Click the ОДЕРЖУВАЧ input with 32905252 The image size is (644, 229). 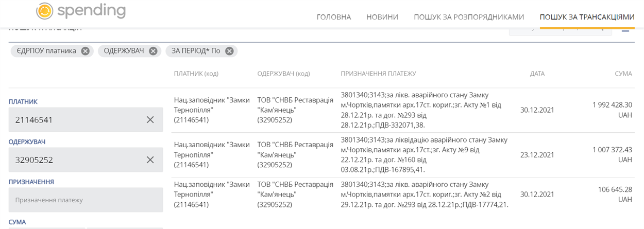click(86, 160)
